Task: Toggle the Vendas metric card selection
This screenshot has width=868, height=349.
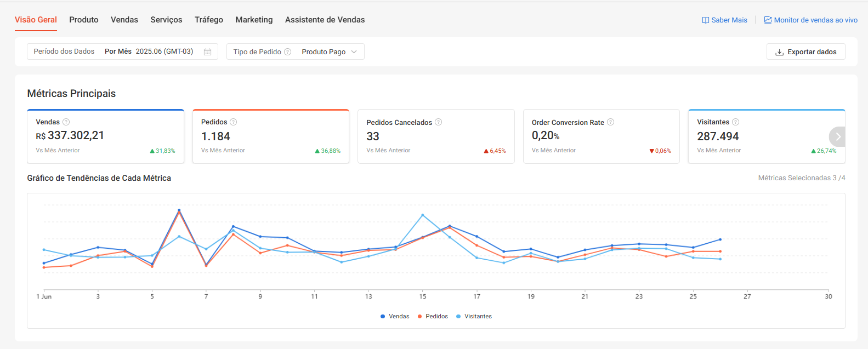Action: (105, 136)
